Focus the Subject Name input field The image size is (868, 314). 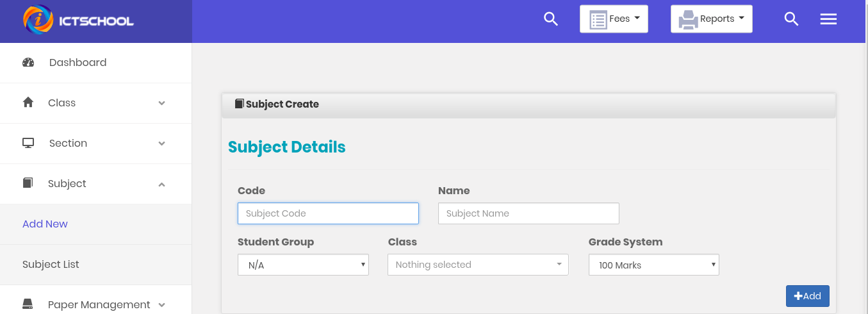(x=528, y=213)
